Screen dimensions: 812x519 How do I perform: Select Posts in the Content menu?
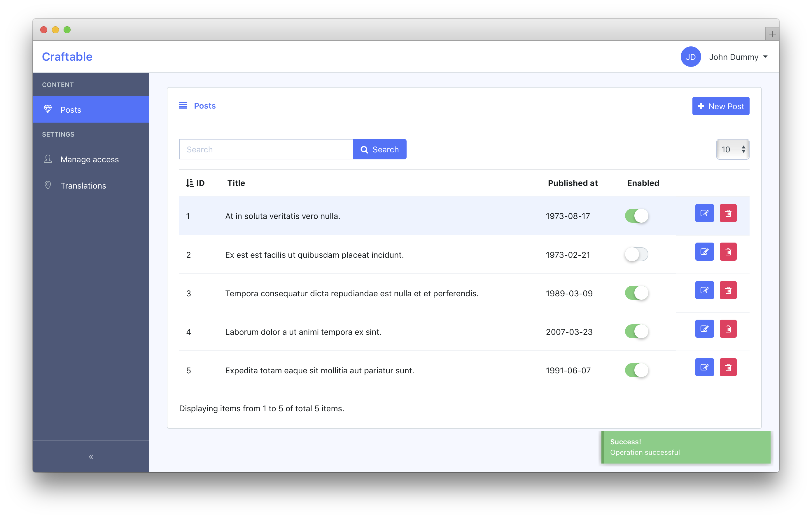(x=71, y=109)
